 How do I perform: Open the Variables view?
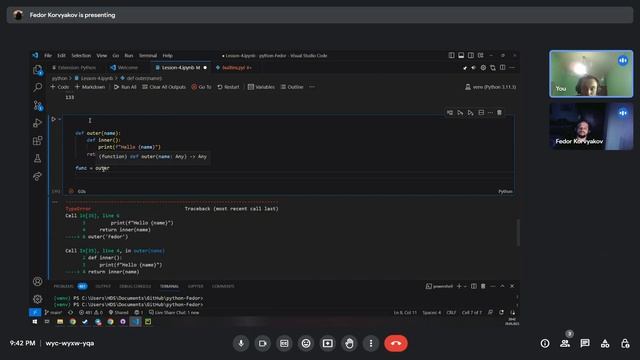tap(261, 87)
